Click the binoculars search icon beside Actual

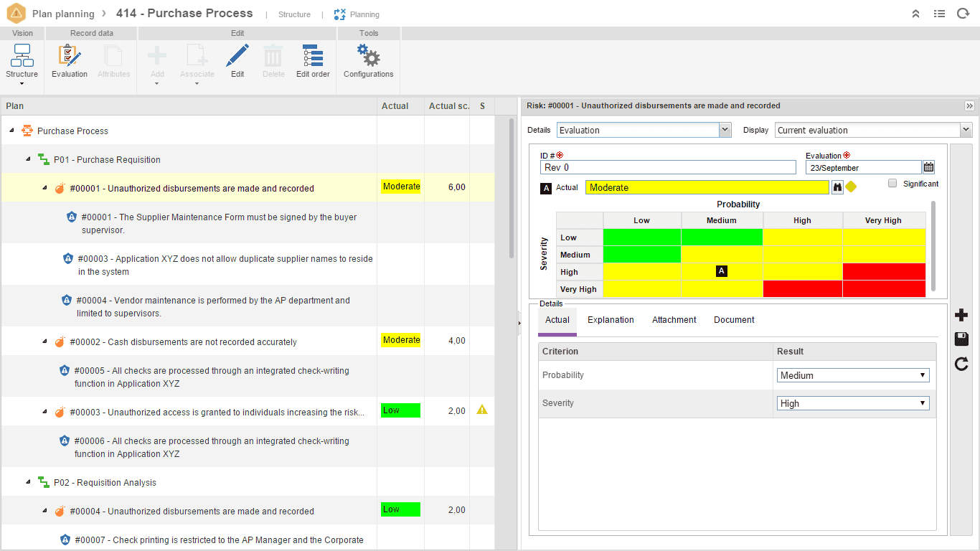[x=837, y=187]
